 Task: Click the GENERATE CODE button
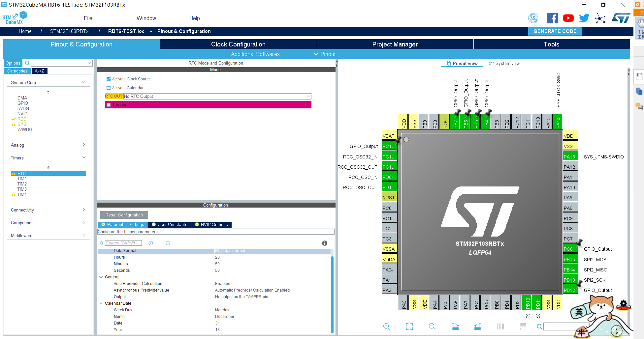tap(555, 31)
